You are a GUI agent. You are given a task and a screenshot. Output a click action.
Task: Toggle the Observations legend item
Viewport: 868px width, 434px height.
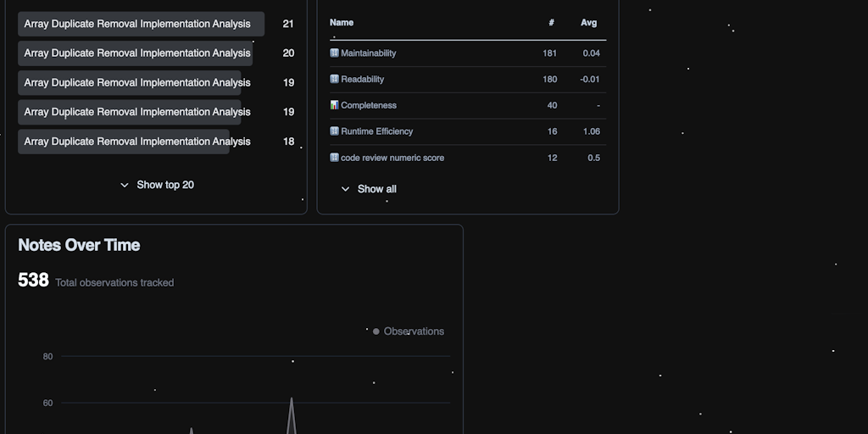point(409,331)
